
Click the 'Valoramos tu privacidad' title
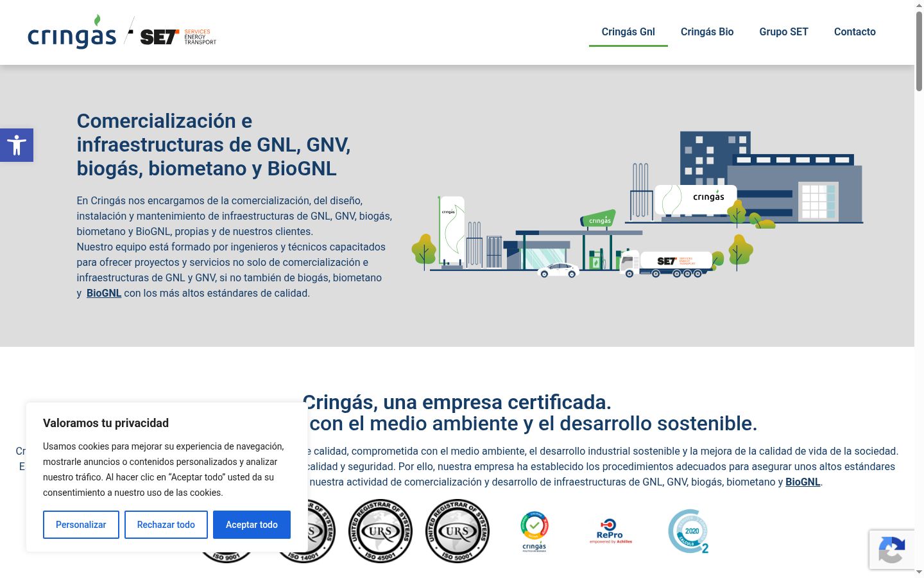point(106,423)
